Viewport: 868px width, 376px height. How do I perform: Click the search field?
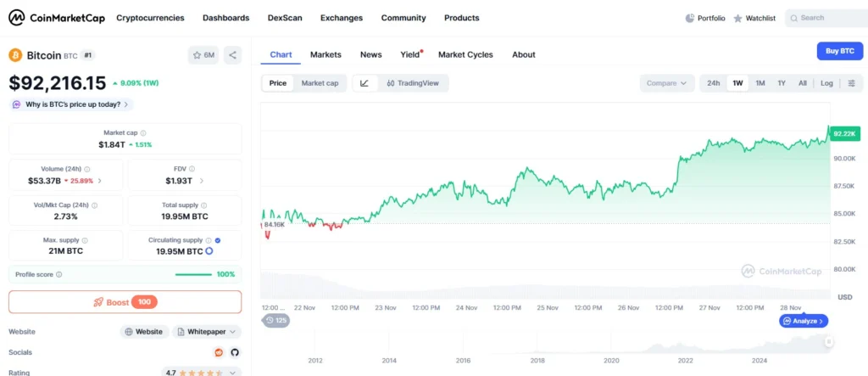click(x=826, y=18)
